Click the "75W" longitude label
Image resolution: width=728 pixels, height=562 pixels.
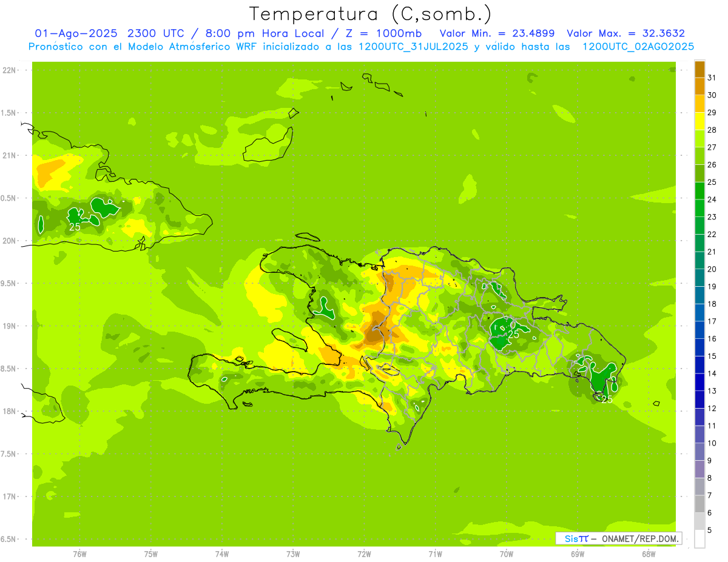pos(151,555)
